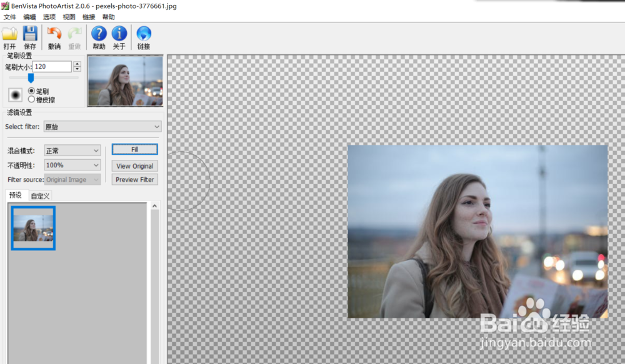Click the Preview Filter button
Image resolution: width=625 pixels, height=364 pixels.
click(135, 180)
